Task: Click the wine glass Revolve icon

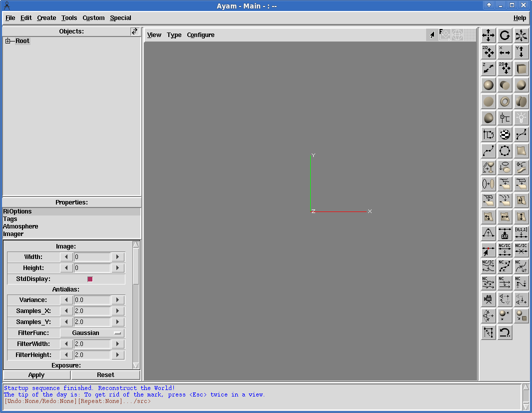Action: (x=488, y=167)
